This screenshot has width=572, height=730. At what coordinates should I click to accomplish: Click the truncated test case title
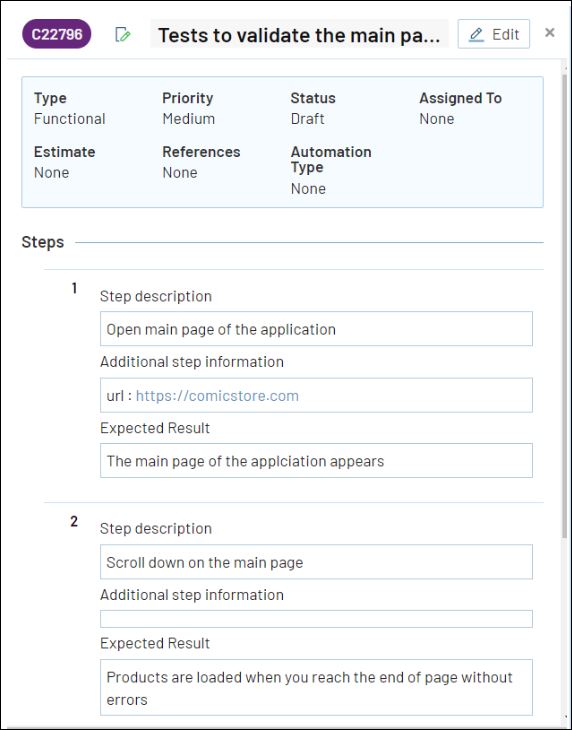299,34
